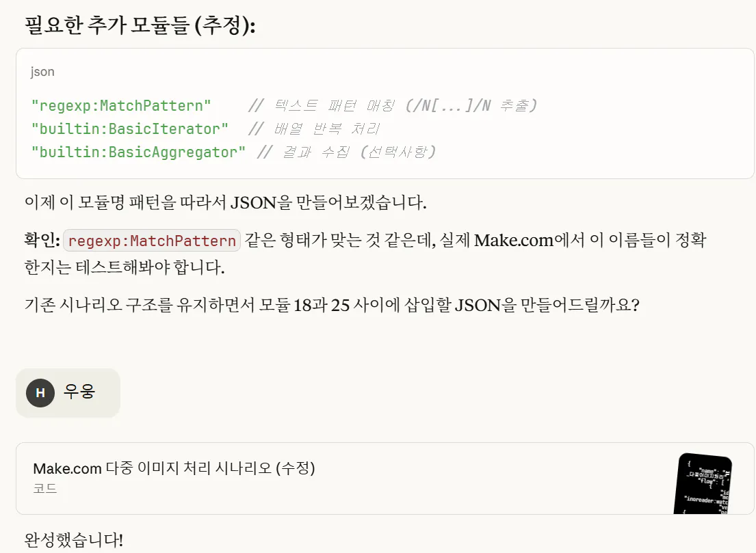Select the H avatar icon next to 우웅
756x553 pixels.
click(40, 392)
